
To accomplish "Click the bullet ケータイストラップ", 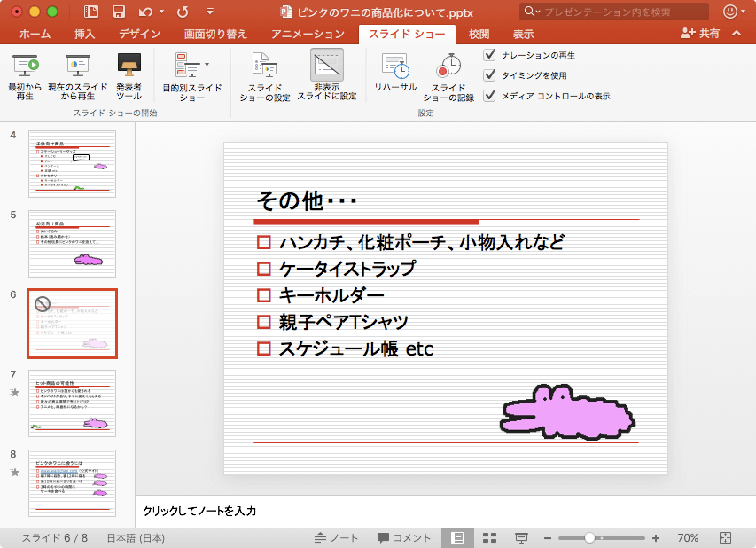I will coord(347,269).
